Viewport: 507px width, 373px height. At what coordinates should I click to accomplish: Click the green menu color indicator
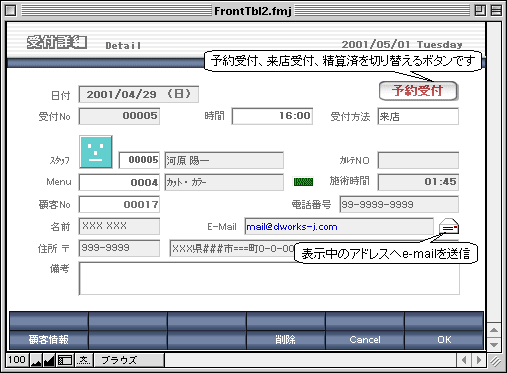click(303, 182)
